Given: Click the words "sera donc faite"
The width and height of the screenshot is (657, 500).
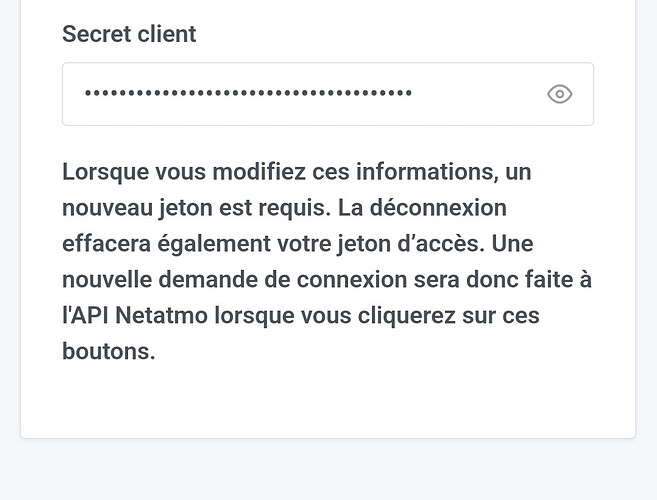Looking at the screenshot, I should pyautogui.click(x=482, y=280).
